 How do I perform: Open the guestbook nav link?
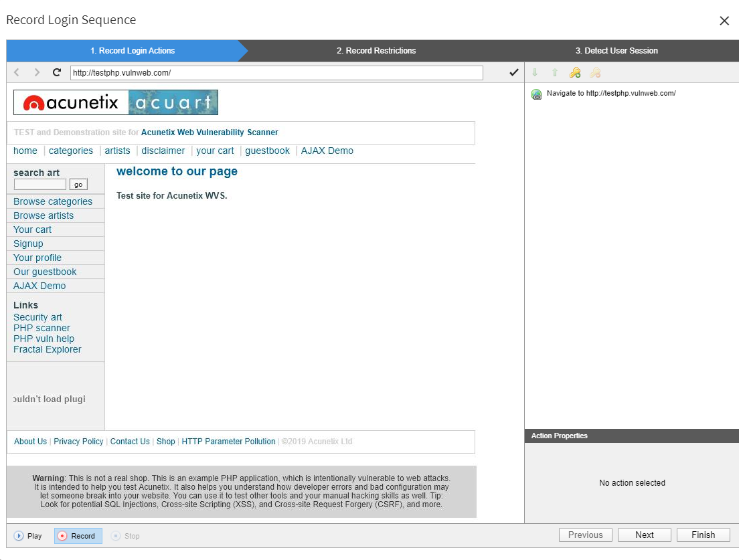point(267,151)
